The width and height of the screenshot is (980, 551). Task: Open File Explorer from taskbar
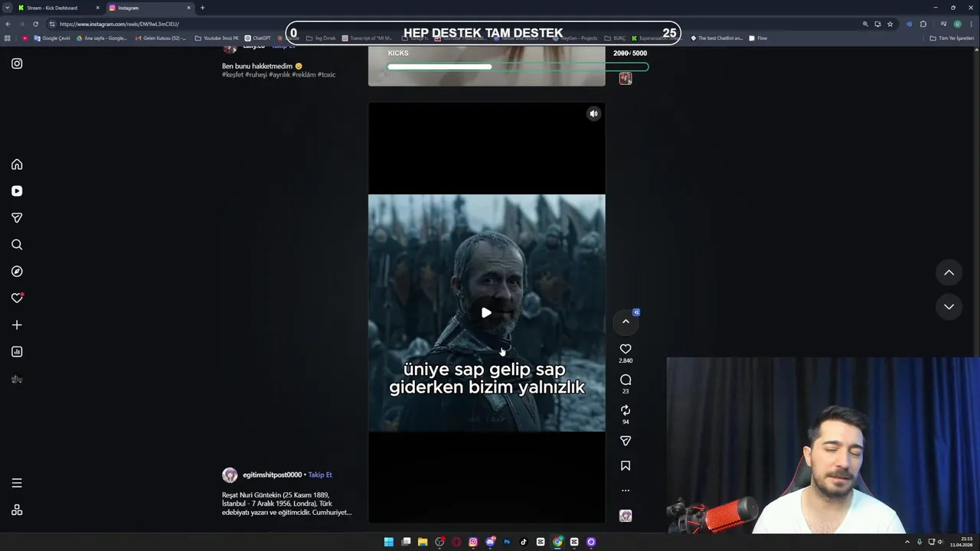click(423, 542)
